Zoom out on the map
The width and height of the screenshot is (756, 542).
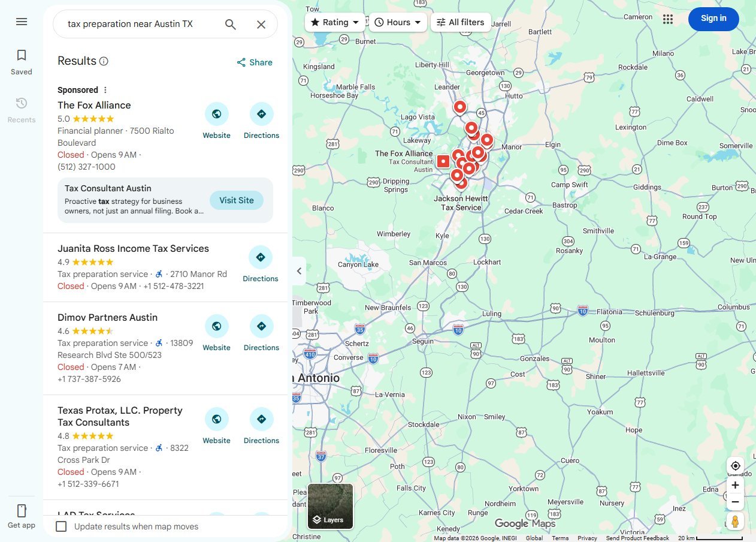point(735,502)
